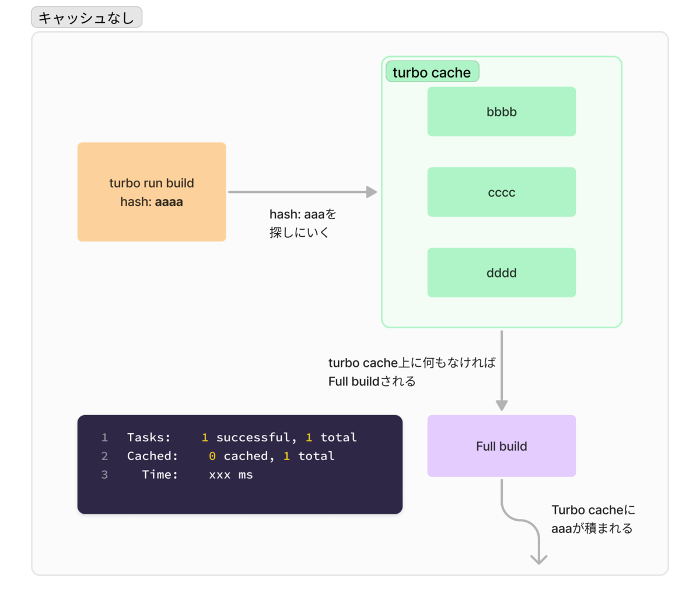700x607 pixels.
Task: Select the turbo cache label
Action: pos(432,72)
